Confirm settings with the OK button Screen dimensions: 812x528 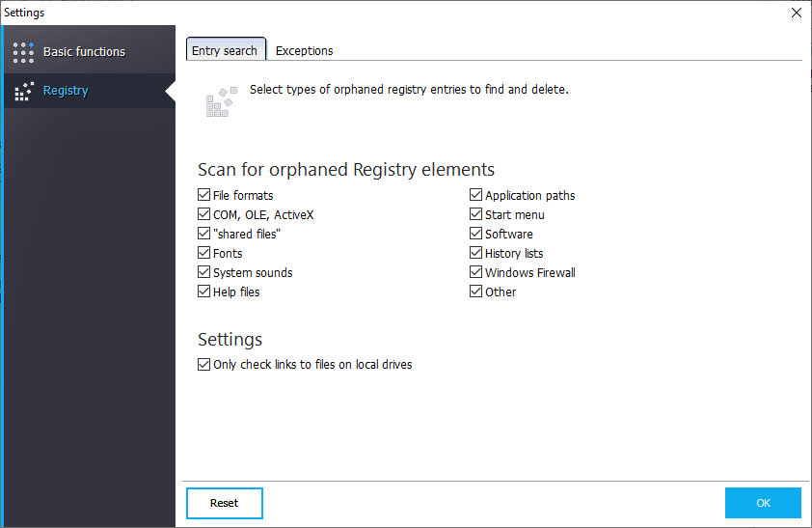763,503
